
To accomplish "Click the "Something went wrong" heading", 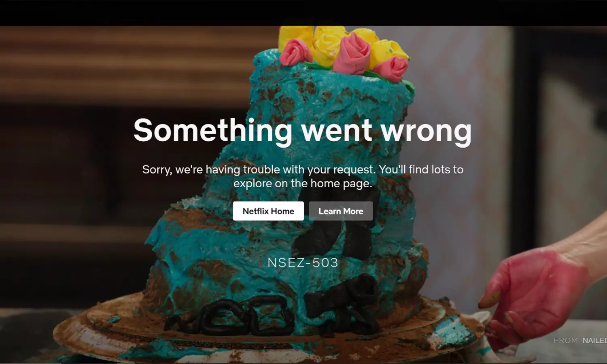I will click(x=303, y=131).
